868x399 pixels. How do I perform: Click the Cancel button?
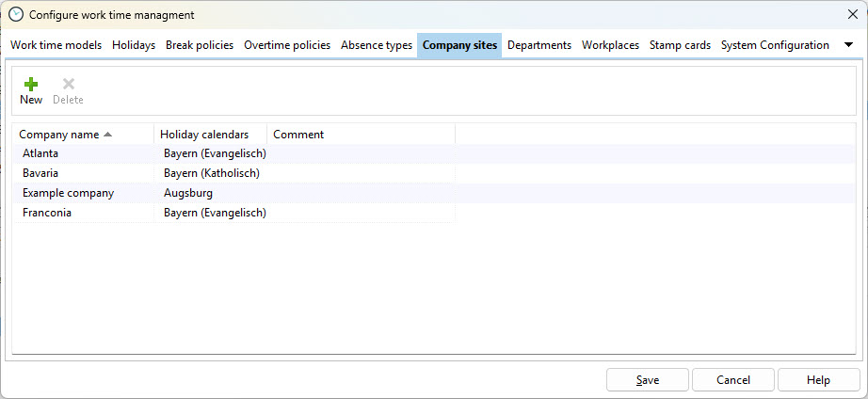[733, 380]
